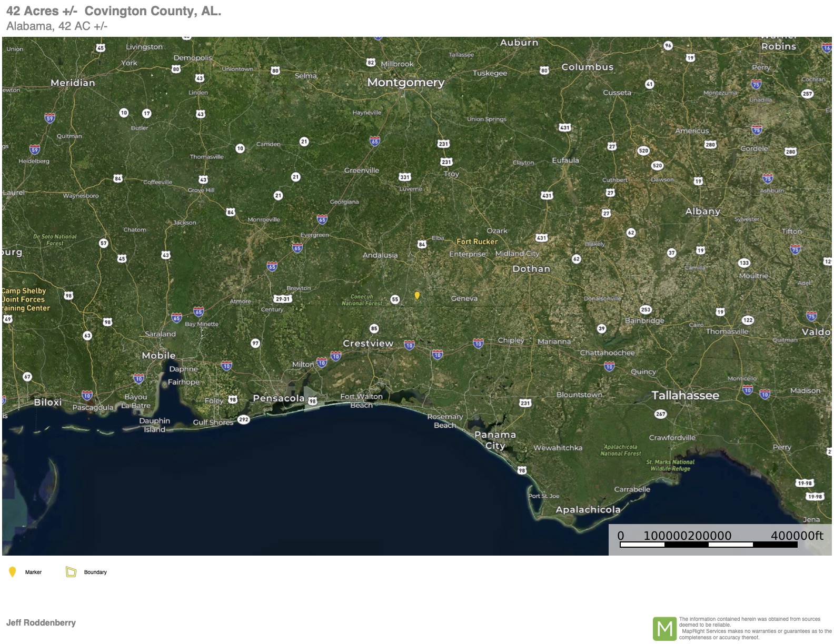Click the 42 Acres Covington County title
The height and width of the screenshot is (644, 834).
click(114, 11)
